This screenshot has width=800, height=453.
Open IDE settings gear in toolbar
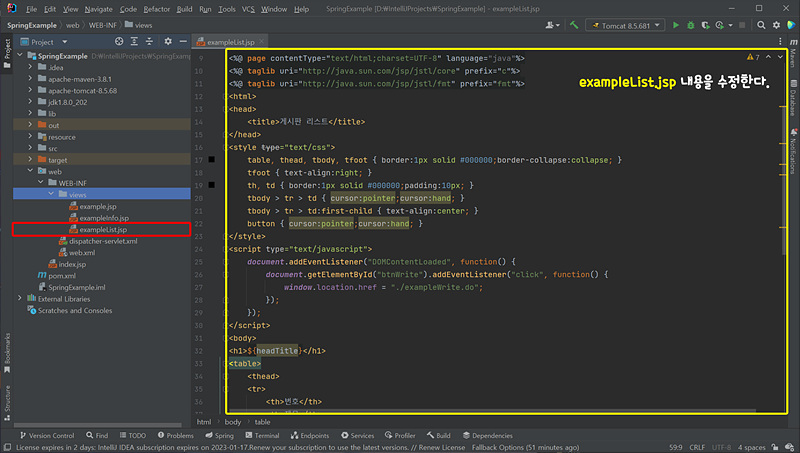(776, 25)
